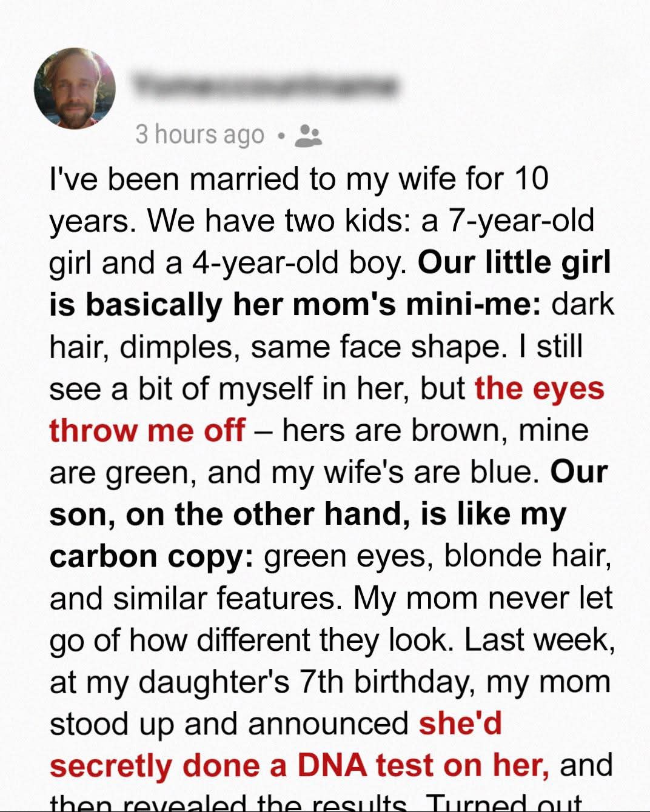The width and height of the screenshot is (650, 812).
Task: Click the dot separator beside the timestamp
Action: [280, 136]
